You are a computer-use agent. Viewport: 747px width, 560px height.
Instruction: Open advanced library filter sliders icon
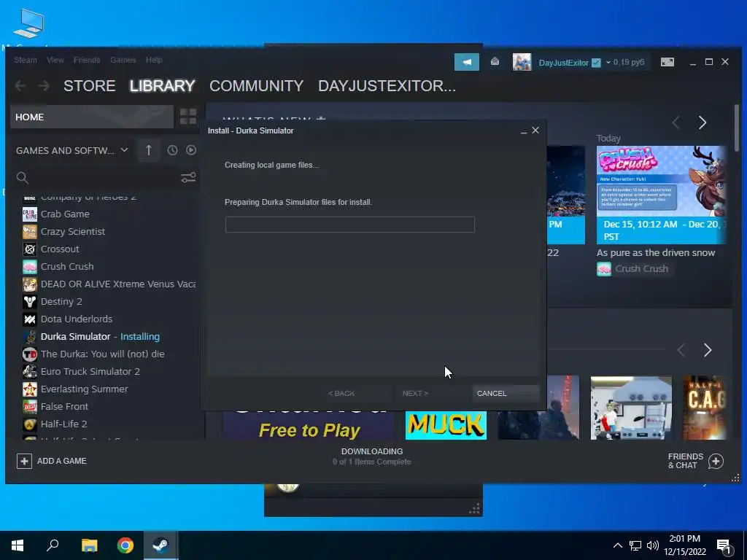(188, 178)
